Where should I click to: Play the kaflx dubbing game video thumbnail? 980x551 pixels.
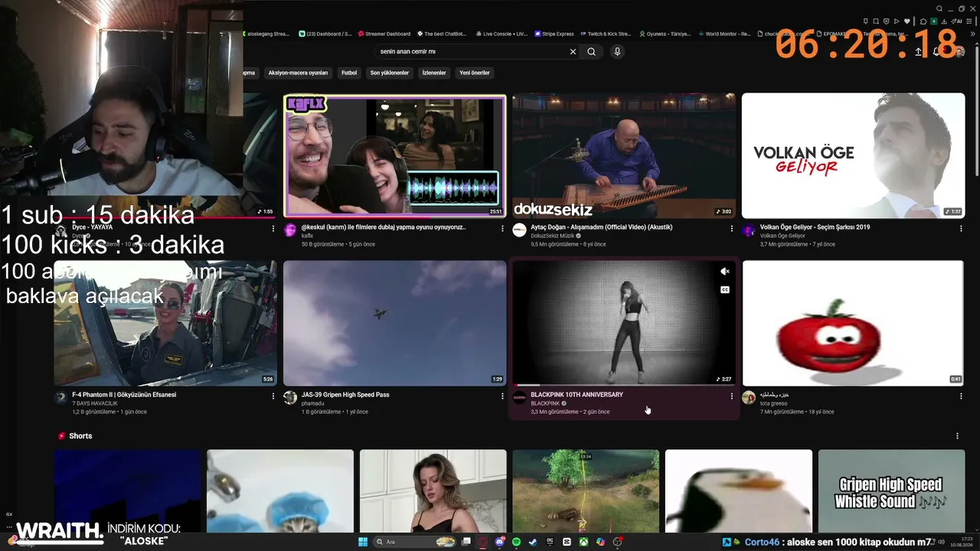click(395, 156)
